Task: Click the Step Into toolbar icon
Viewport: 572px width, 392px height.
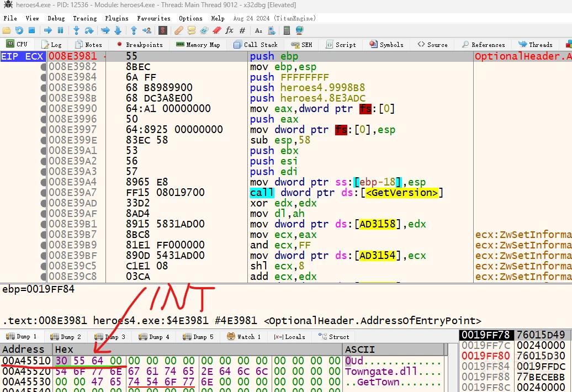Action: pos(76,30)
